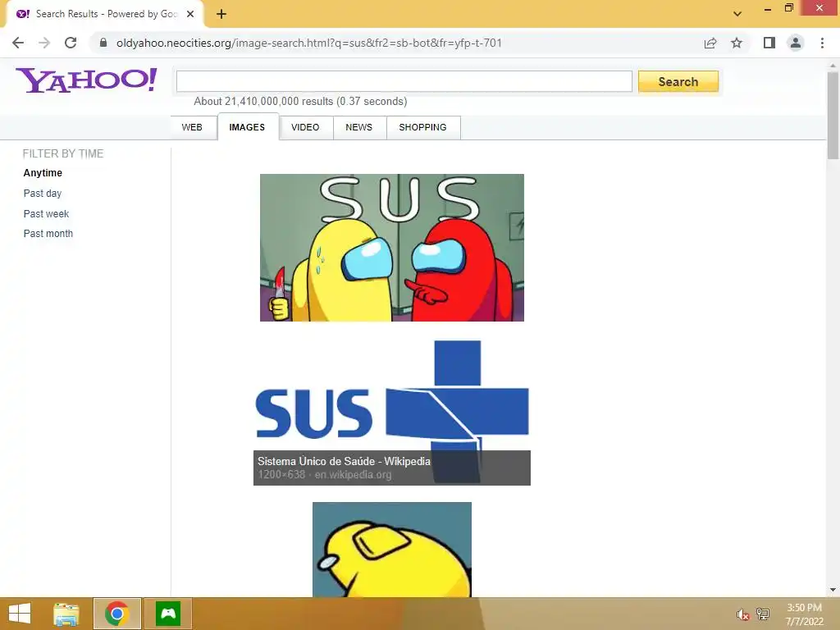Image resolution: width=840 pixels, height=630 pixels.
Task: Click the Sistema Único de Saúde - Wikipedia caption
Action: tap(344, 461)
